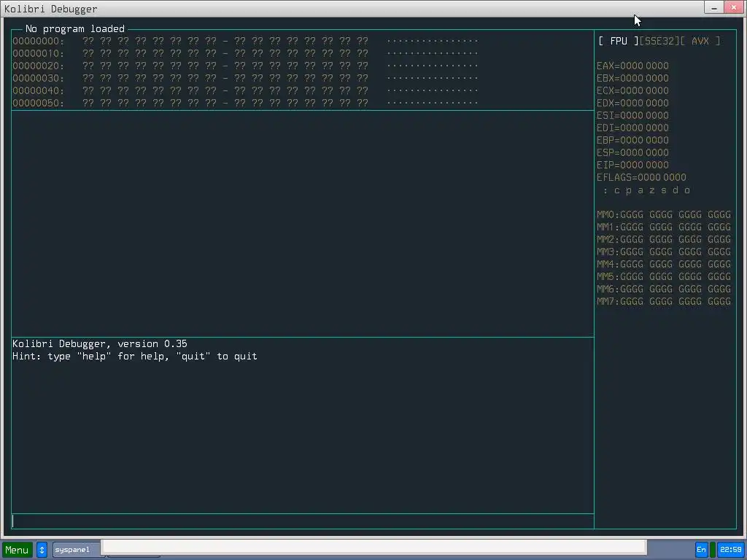The image size is (747, 560).
Task: Click the command input line
Action: (x=303, y=521)
